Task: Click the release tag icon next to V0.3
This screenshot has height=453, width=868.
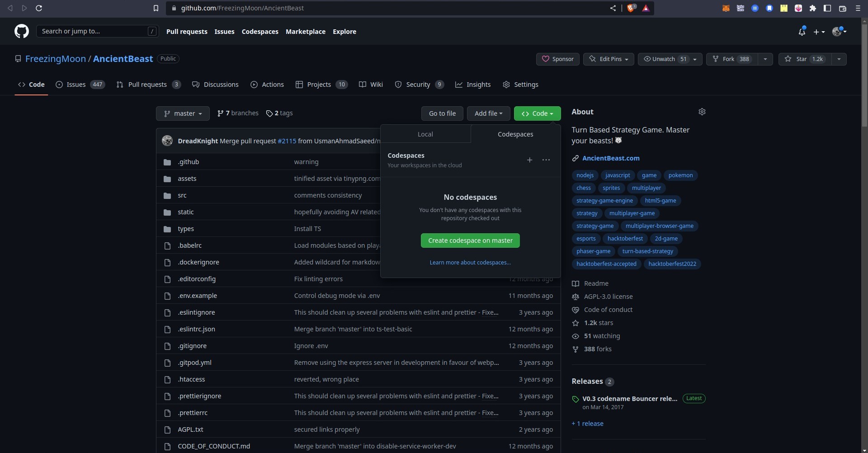Action: click(x=575, y=399)
